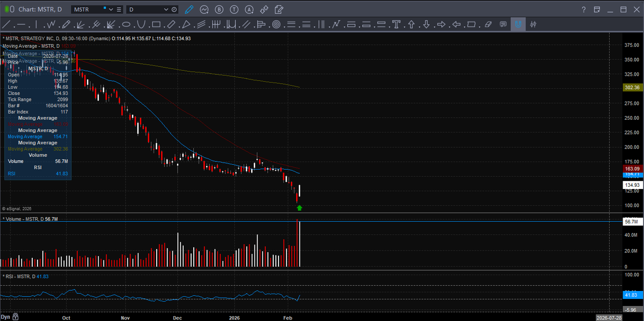
Task: Click the circled B toolbar icon
Action: click(219, 9)
